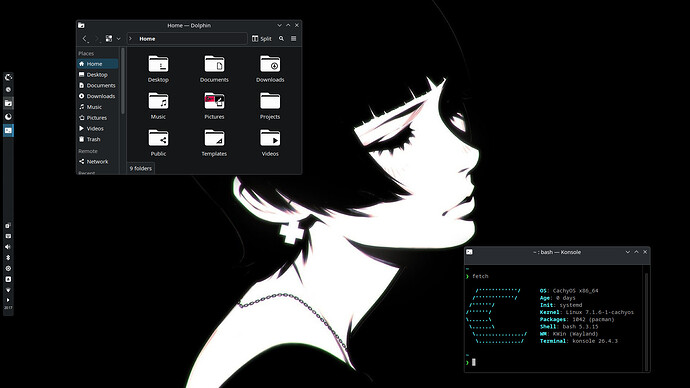Click 'CachyOS x86_64' text in Konsole
Image resolution: width=690 pixels, height=388 pixels.
[x=575, y=291]
